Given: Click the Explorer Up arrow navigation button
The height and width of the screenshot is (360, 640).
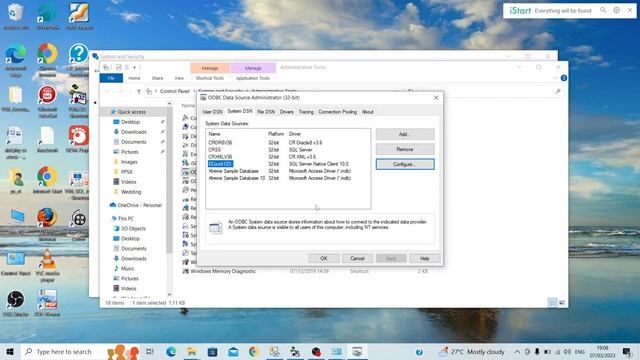Looking at the screenshot, I should pos(139,91).
